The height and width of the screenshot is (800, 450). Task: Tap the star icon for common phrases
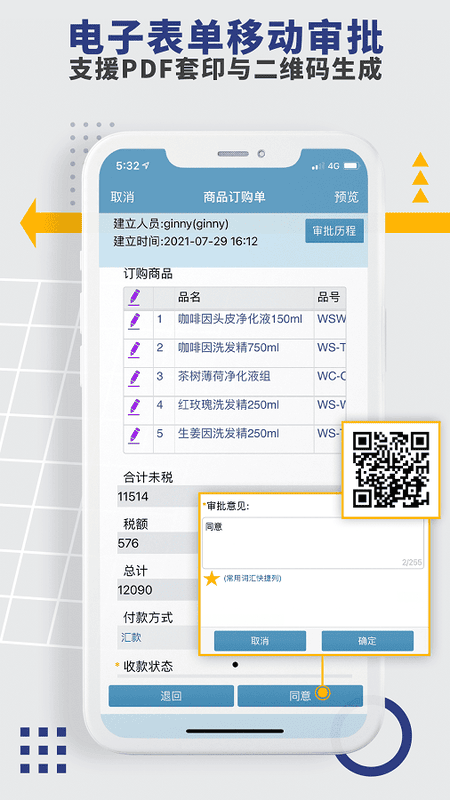[x=212, y=578]
